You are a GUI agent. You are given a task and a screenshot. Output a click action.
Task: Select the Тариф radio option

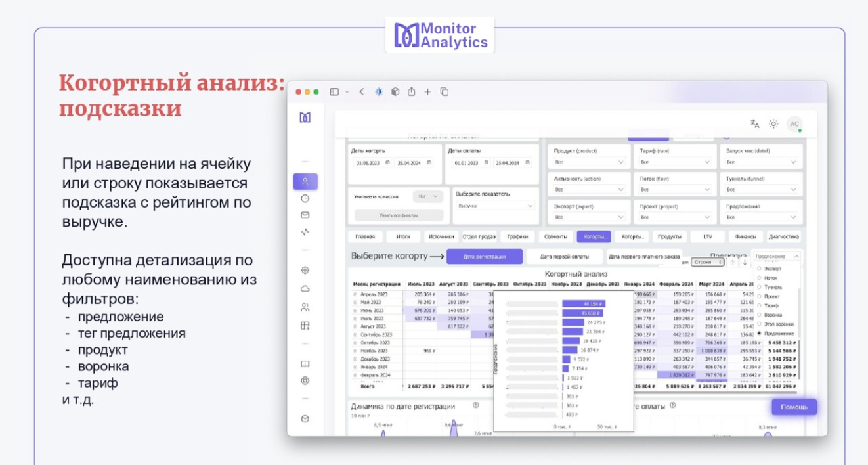click(x=760, y=305)
